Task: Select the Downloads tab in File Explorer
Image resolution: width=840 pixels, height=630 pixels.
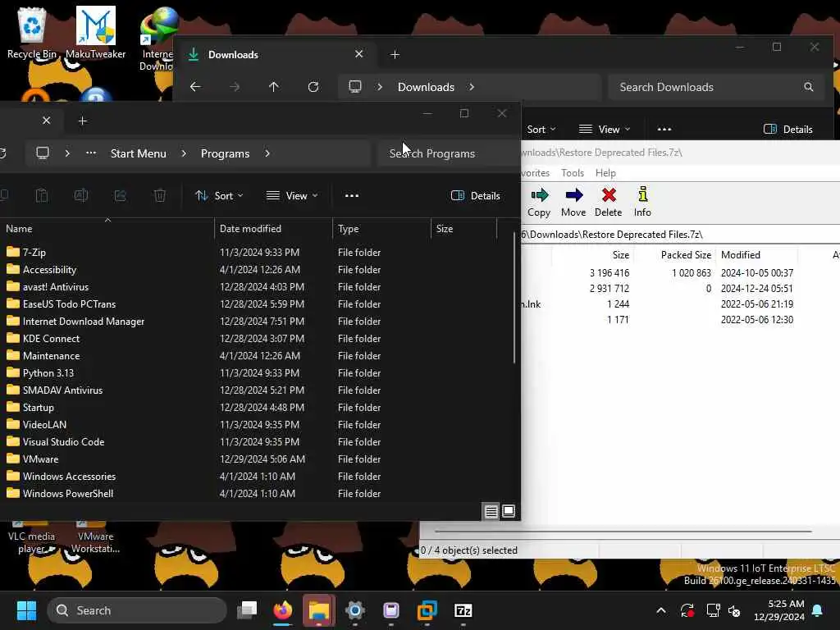Action: (x=276, y=54)
